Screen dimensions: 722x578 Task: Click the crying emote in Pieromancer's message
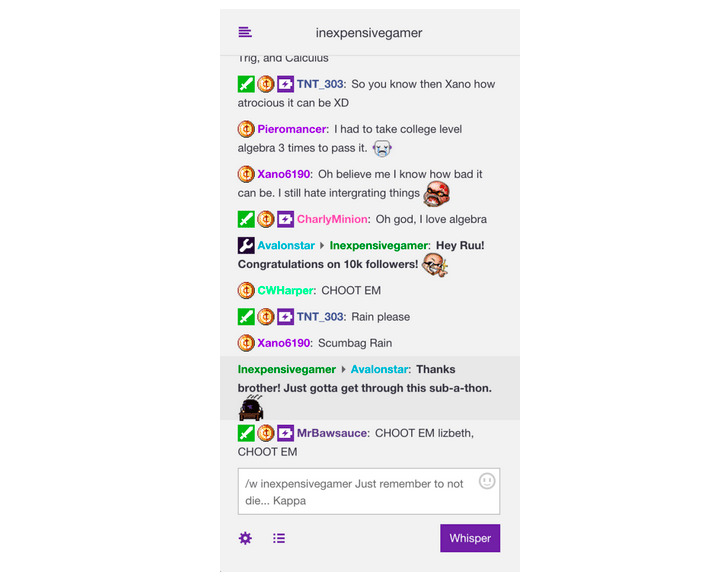[x=382, y=148]
